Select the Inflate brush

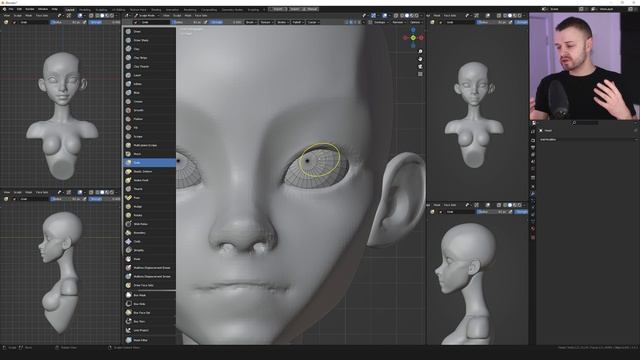point(149,84)
